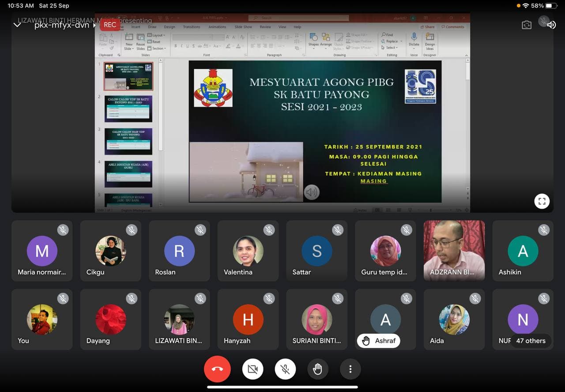Tap the 47 others participants chip
This screenshot has height=392, width=565.
531,340
